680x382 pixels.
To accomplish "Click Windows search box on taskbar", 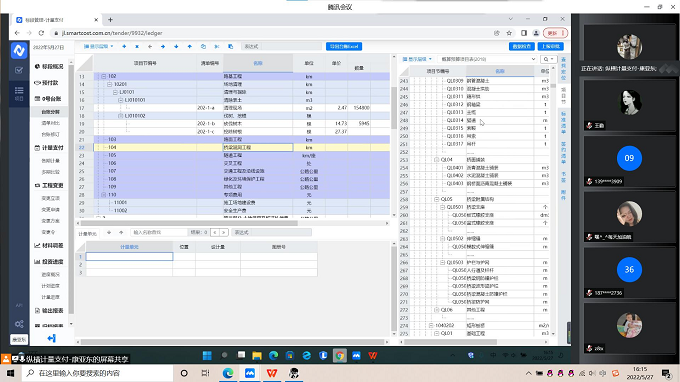I will pyautogui.click(x=98, y=373).
